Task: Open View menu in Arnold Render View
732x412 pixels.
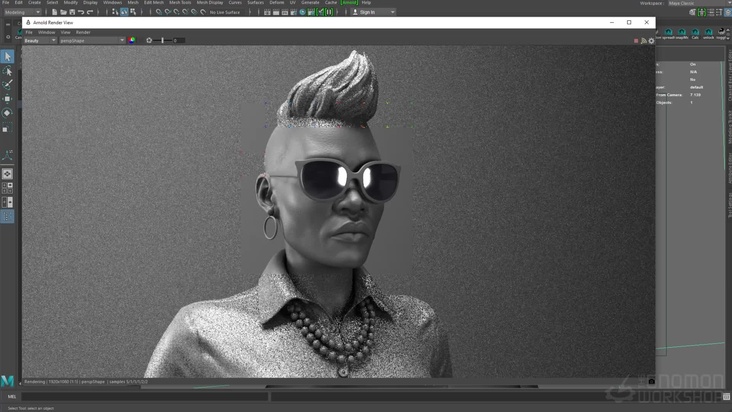Action: click(x=65, y=32)
